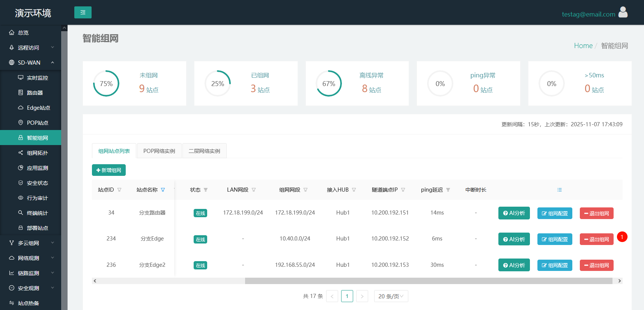Click the 新增组网 button
This screenshot has width=644, height=310.
pyautogui.click(x=109, y=170)
